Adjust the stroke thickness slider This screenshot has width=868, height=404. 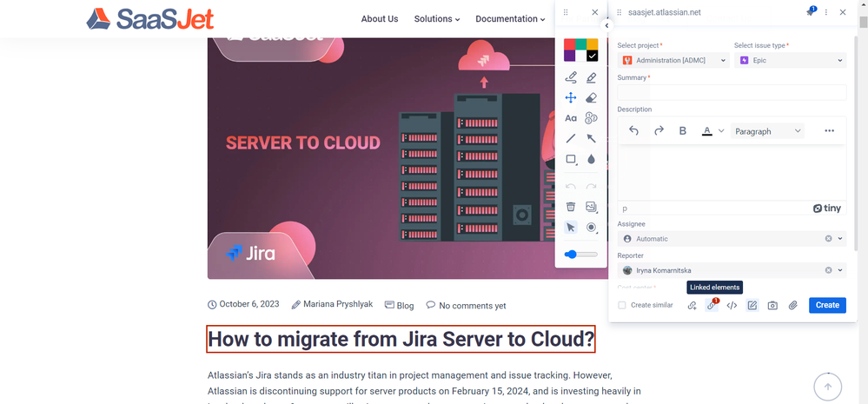[x=580, y=254]
